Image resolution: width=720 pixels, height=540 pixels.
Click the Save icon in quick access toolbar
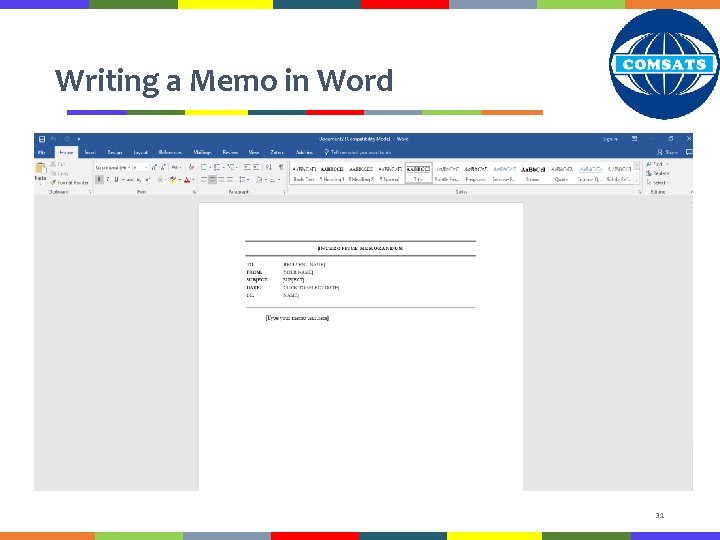[42, 139]
